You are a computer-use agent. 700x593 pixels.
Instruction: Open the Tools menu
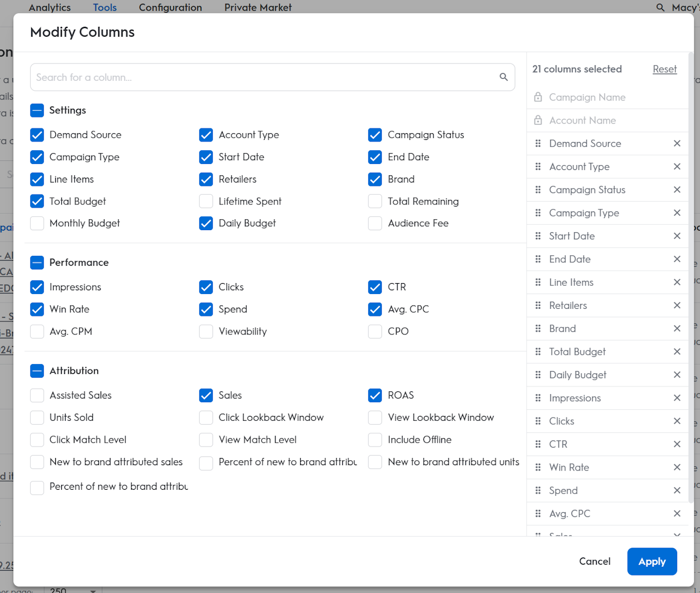click(x=104, y=7)
